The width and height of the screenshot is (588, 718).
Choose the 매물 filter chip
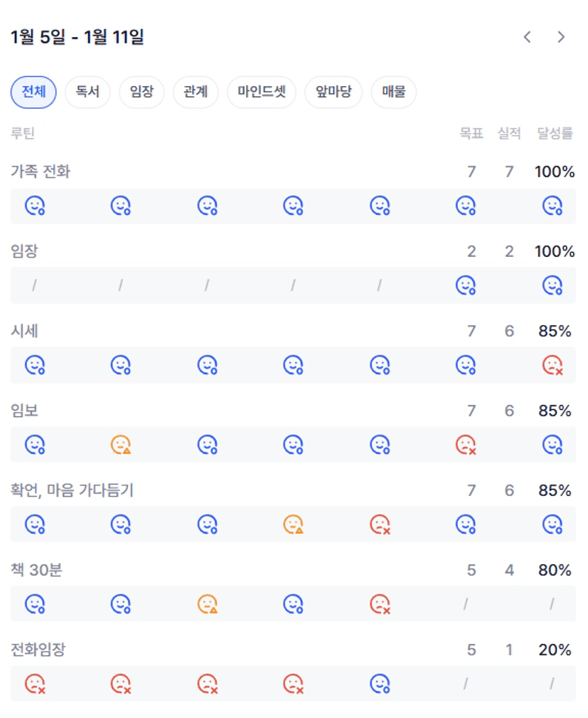393,93
